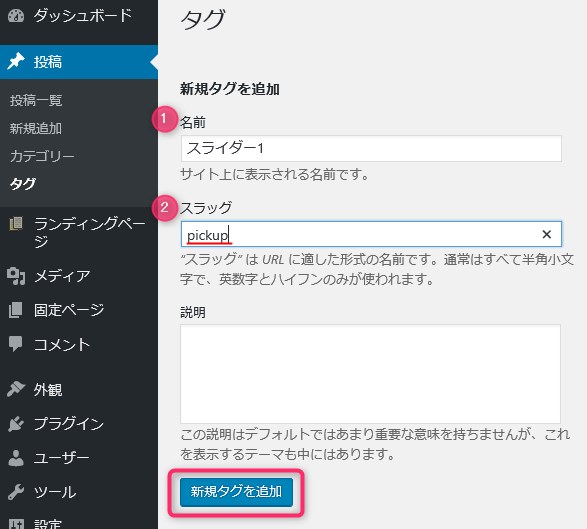Open 投稿一覧 in the submenu
Screen dimensions: 587x529
tap(36, 100)
